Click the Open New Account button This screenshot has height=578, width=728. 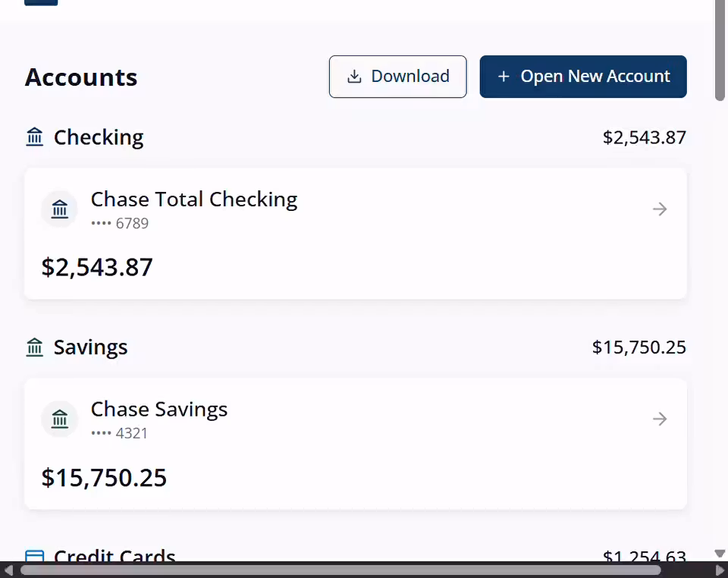(582, 77)
